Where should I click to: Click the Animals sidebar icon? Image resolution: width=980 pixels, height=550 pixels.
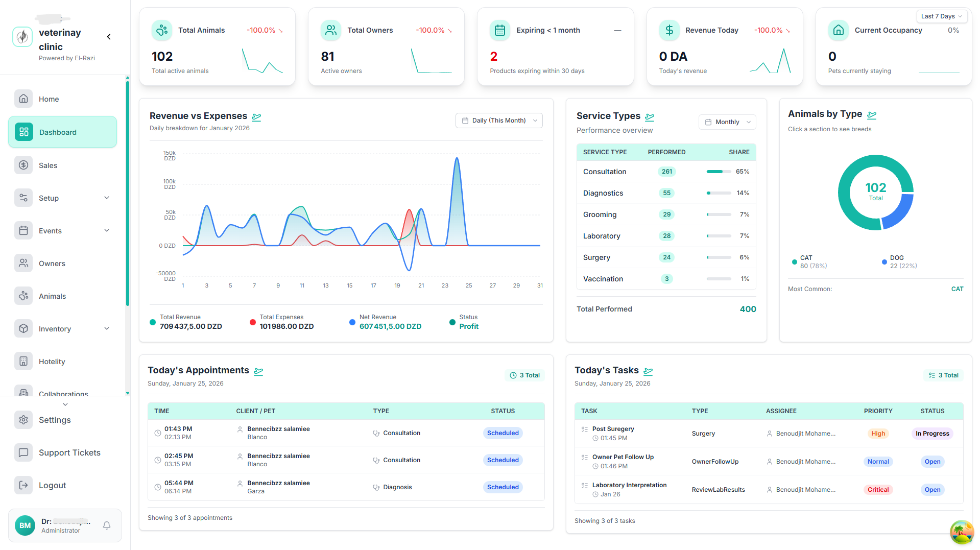coord(23,296)
